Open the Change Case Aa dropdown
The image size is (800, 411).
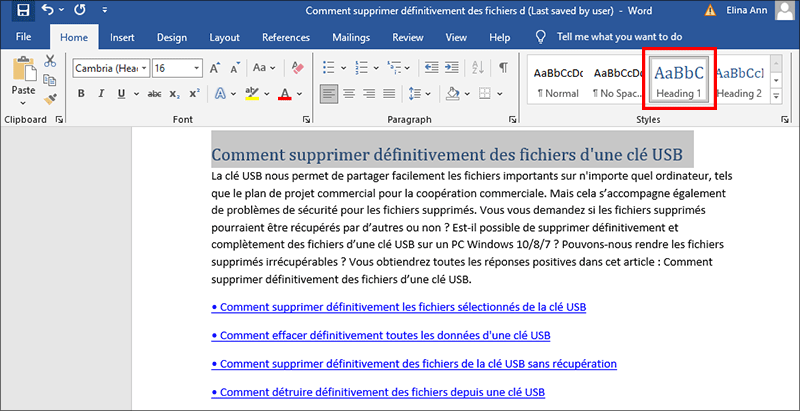pyautogui.click(x=264, y=68)
